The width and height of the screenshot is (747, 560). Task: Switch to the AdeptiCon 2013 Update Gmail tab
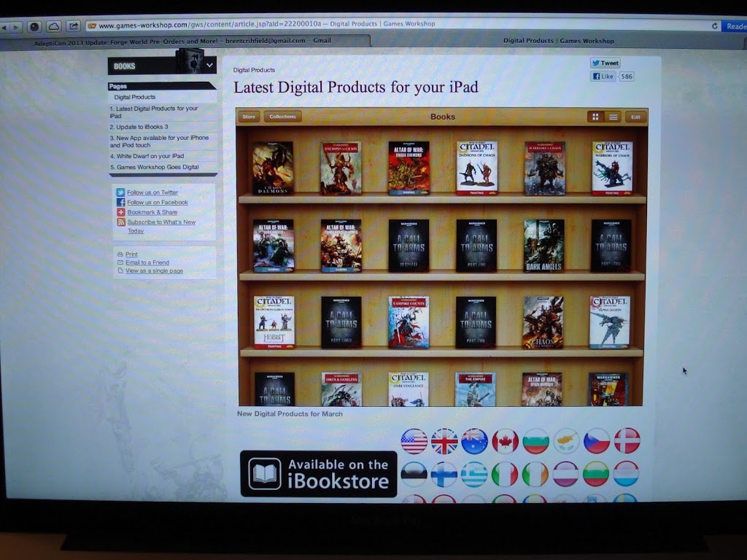(x=183, y=42)
